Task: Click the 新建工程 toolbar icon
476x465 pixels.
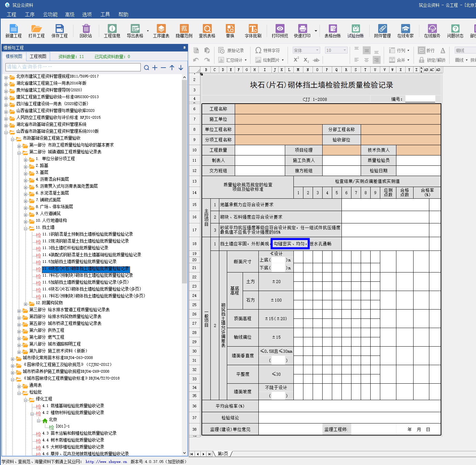Action: (13, 31)
